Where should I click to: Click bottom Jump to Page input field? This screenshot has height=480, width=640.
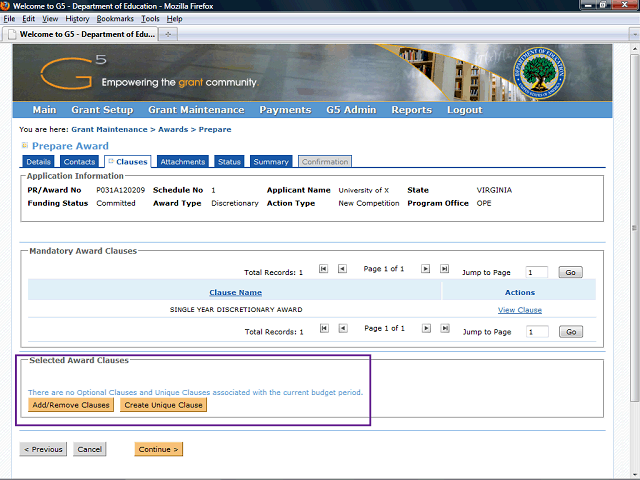pos(537,332)
